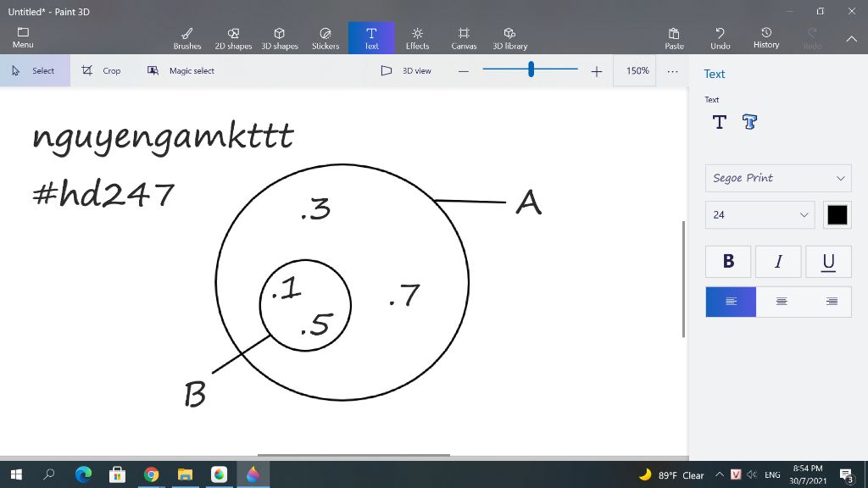Toggle Underline formatting
This screenshot has height=488, width=868.
click(x=828, y=261)
